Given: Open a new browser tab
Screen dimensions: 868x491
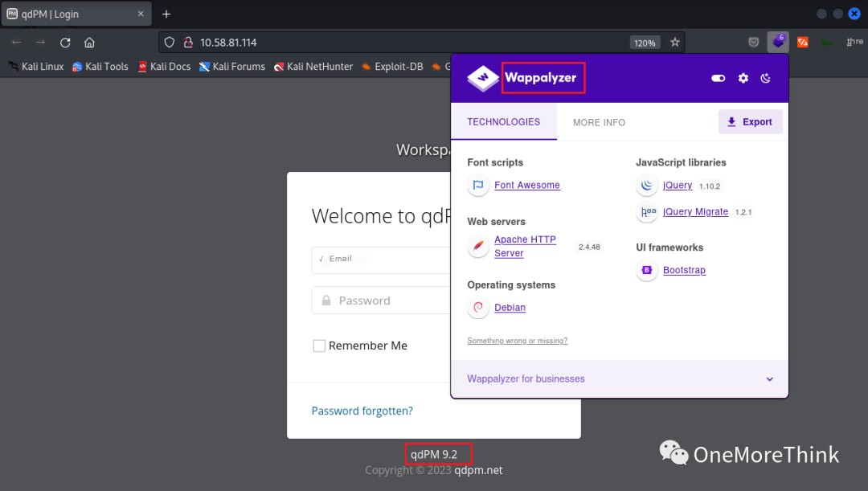Looking at the screenshot, I should [166, 14].
